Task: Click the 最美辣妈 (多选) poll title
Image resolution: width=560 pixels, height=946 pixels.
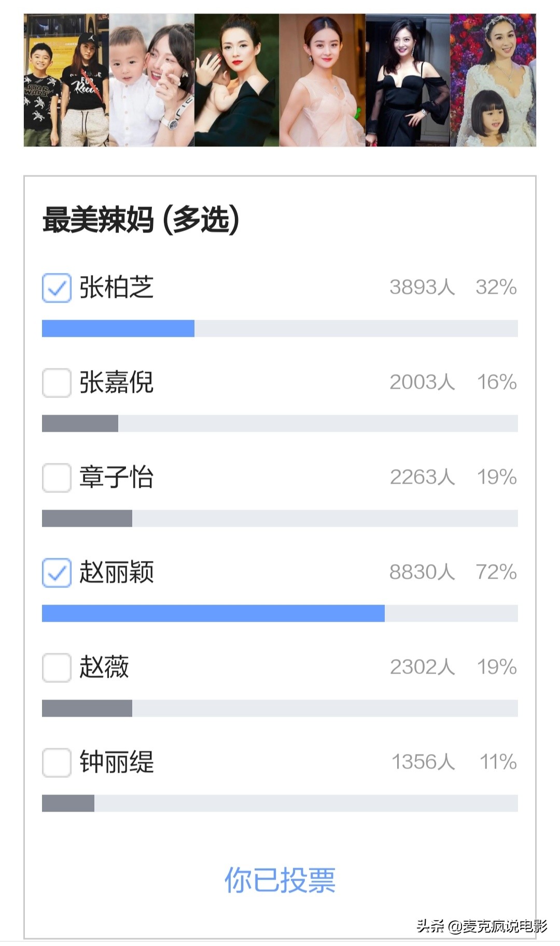Action: coord(141,220)
